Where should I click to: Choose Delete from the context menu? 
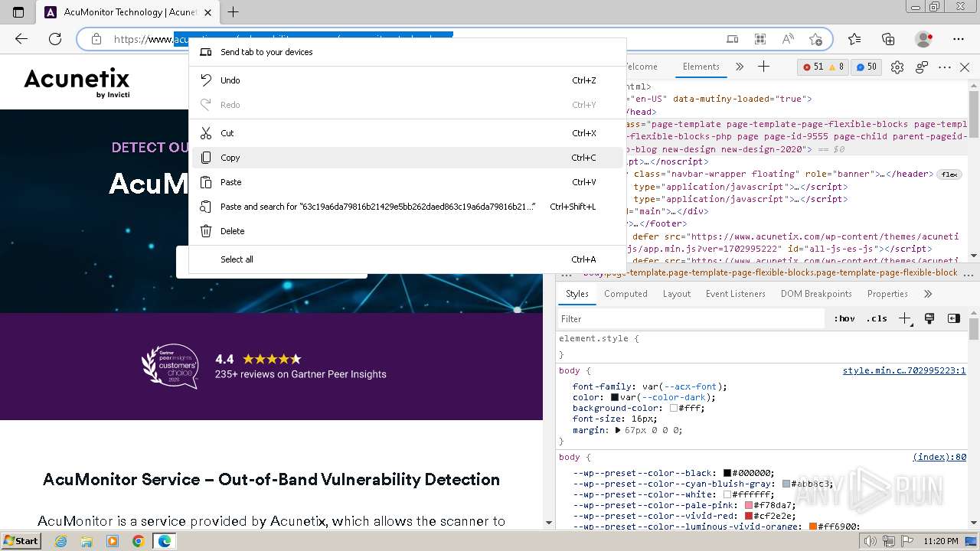pyautogui.click(x=407, y=231)
